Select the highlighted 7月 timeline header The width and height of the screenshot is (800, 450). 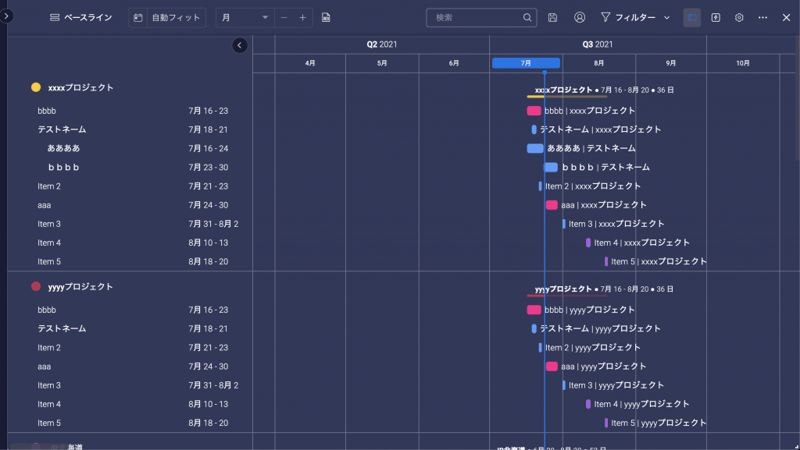pyautogui.click(x=526, y=63)
